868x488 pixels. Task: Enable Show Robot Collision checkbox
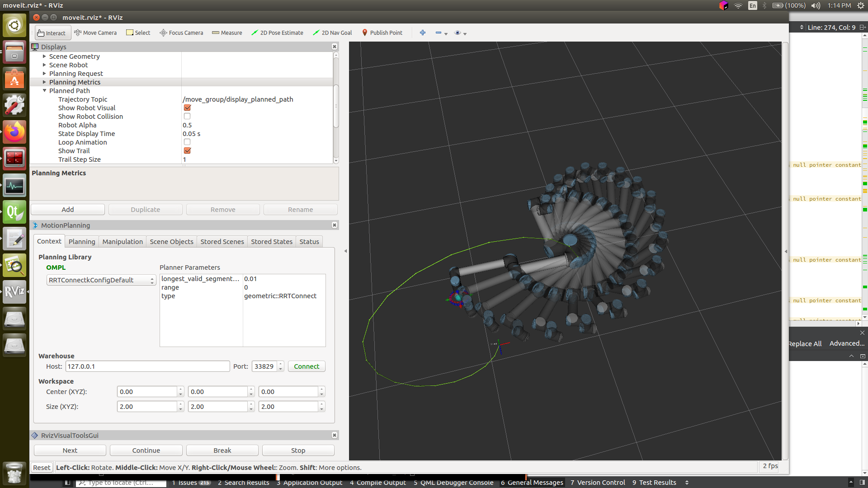(187, 116)
